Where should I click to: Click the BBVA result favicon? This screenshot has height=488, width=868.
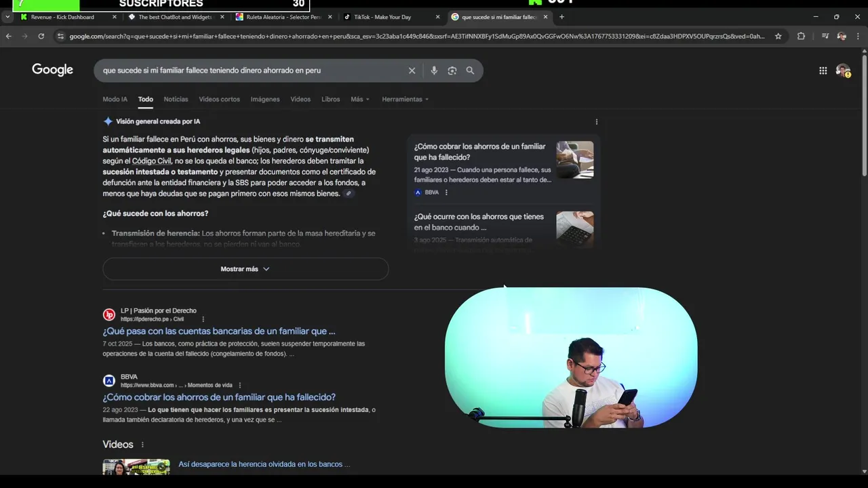109,380
